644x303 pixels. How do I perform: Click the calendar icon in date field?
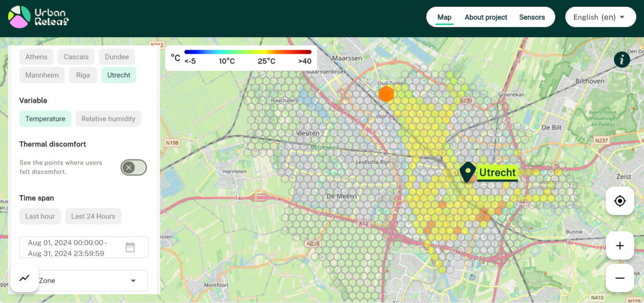coord(130,248)
